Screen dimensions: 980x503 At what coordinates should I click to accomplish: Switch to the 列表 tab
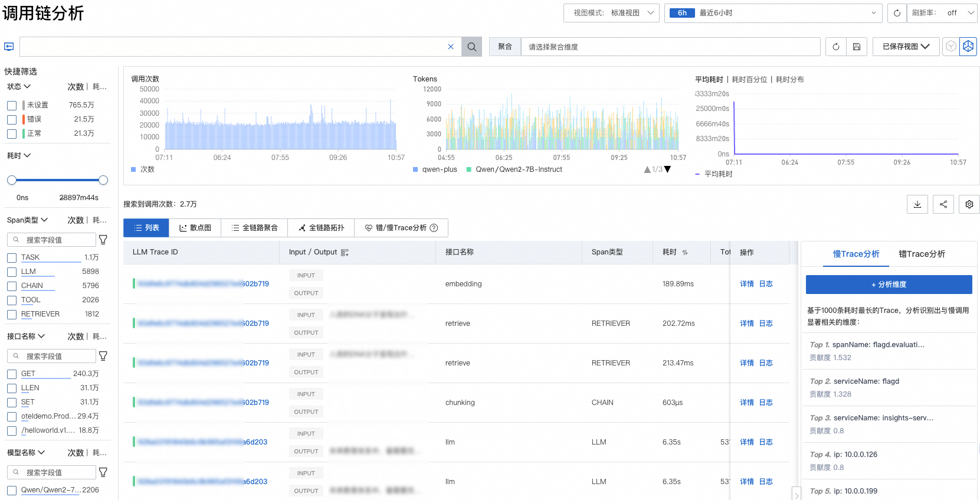click(146, 228)
